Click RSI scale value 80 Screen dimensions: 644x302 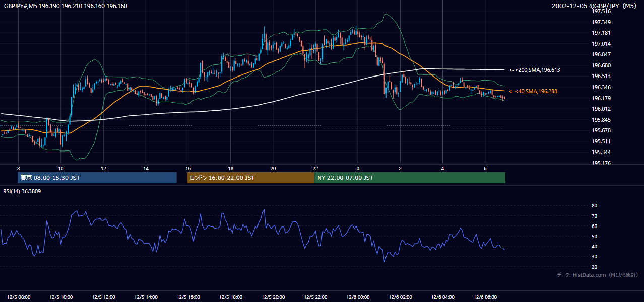click(x=594, y=206)
